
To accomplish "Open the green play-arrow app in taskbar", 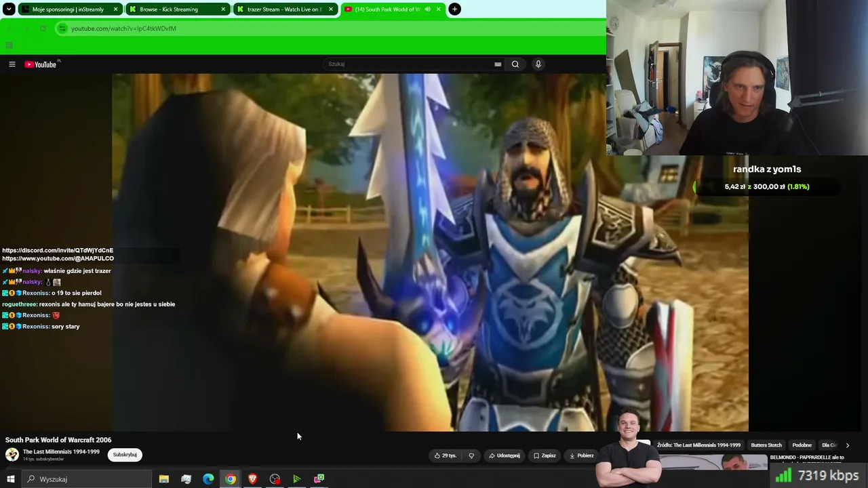I will tap(296, 479).
